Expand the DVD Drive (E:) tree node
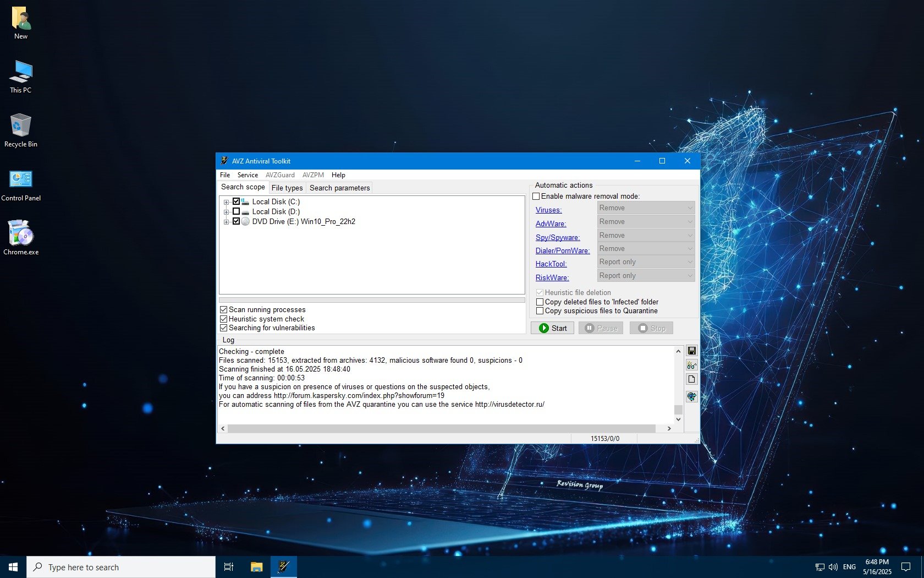Image resolution: width=924 pixels, height=578 pixels. coord(226,222)
